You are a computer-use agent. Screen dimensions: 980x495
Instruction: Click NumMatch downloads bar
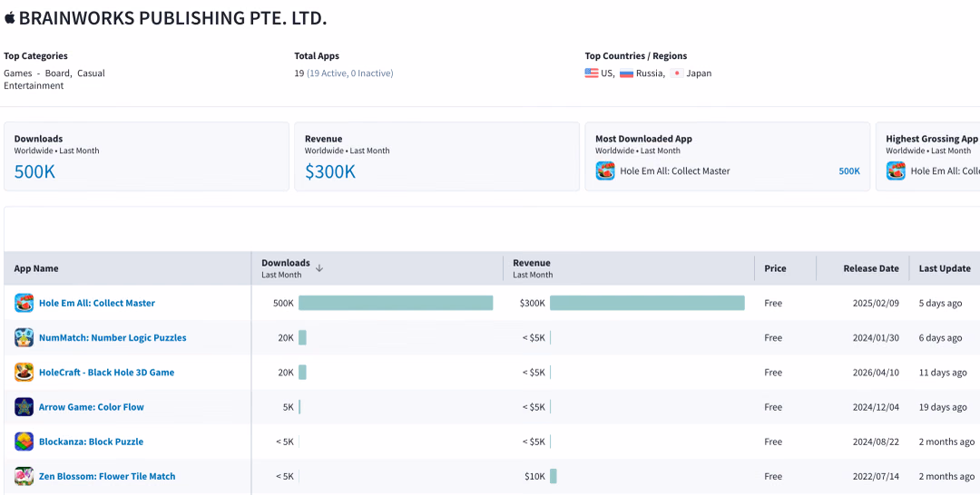point(302,337)
